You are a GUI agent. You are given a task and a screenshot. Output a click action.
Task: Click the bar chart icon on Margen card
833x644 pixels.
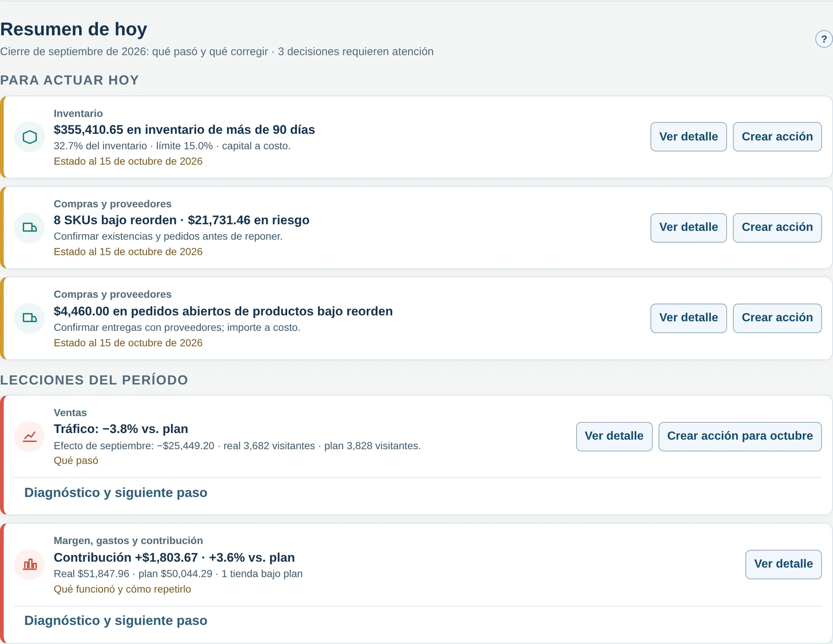[30, 564]
